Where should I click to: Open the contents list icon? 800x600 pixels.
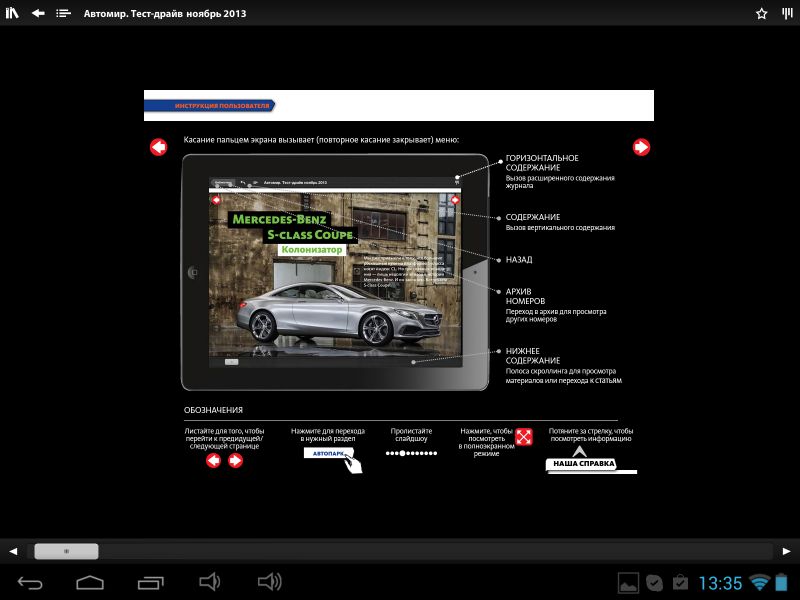click(63, 14)
